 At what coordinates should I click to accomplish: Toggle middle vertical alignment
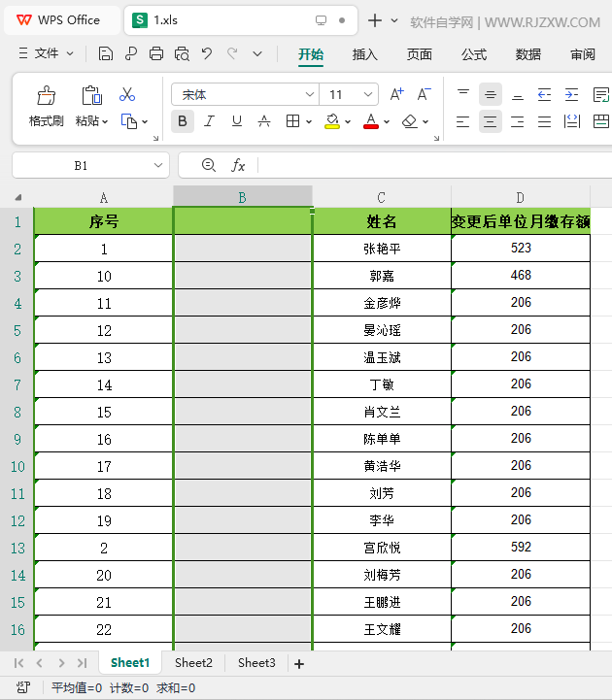click(x=491, y=94)
